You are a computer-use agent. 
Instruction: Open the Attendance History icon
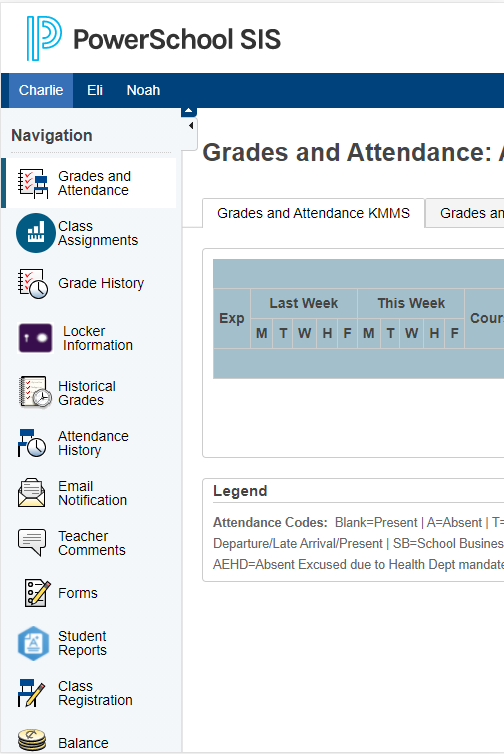32,443
